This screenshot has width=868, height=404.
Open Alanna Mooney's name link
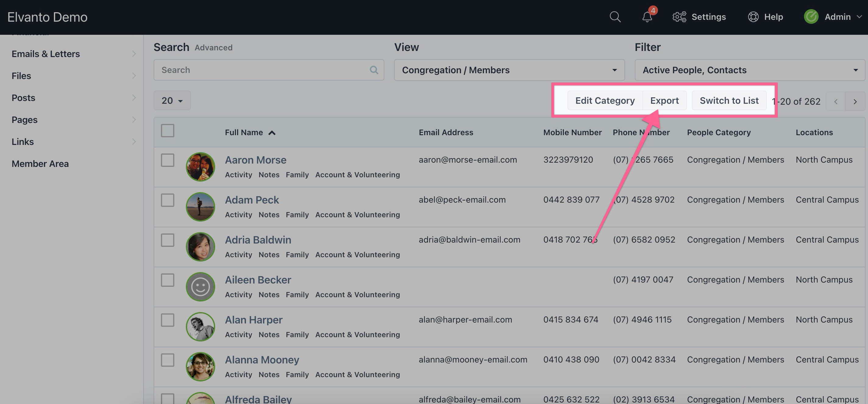tap(262, 359)
